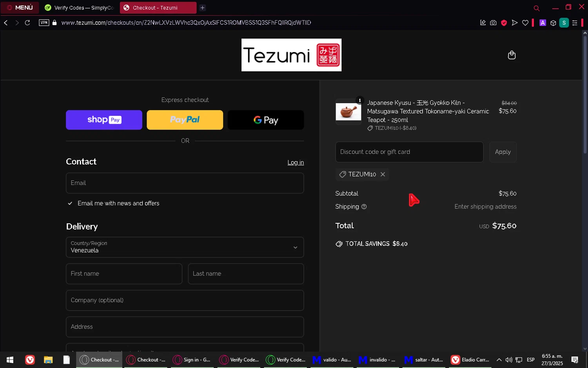Screen dimensions: 588x368
Task: Open the extensions cube icon
Action: tap(553, 23)
